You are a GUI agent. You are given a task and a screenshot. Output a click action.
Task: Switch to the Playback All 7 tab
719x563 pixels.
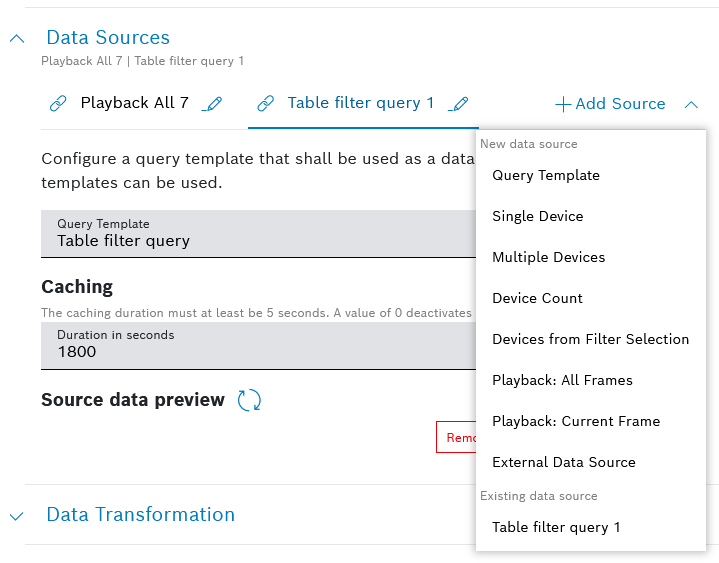tap(134, 103)
